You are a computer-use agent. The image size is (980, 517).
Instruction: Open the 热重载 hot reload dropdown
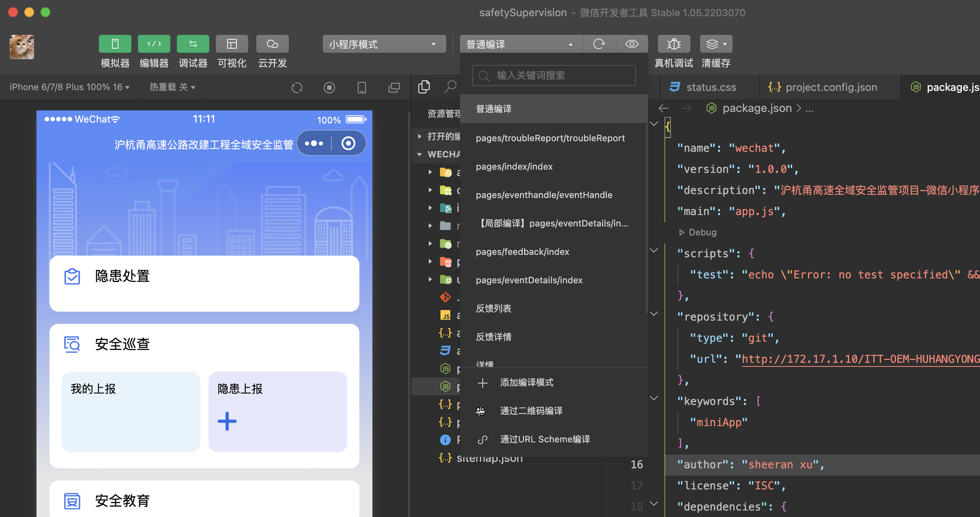(x=172, y=87)
